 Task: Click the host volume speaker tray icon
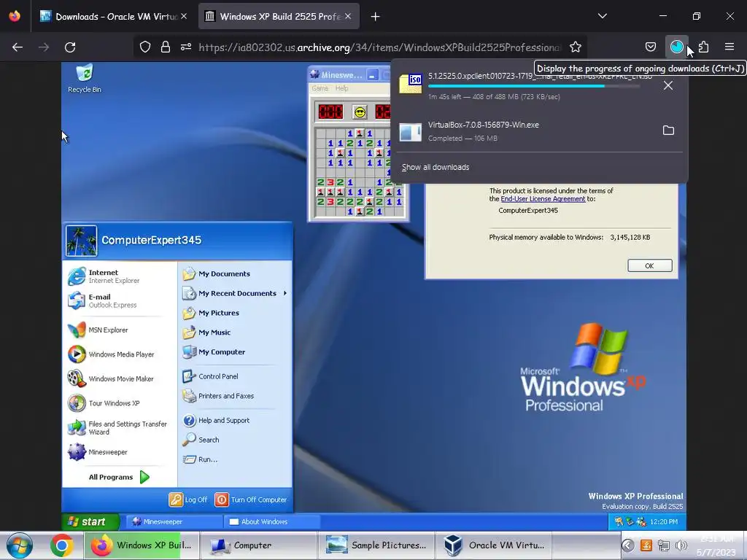tap(681, 545)
